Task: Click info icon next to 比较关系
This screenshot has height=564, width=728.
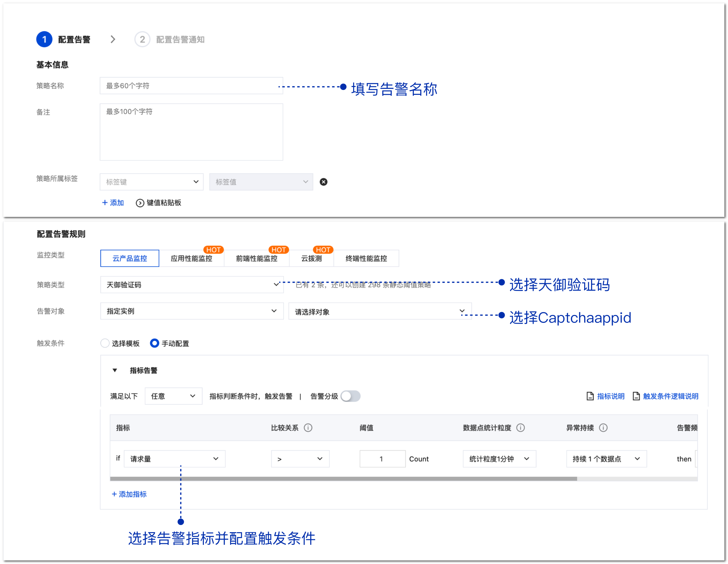Action: pos(308,428)
